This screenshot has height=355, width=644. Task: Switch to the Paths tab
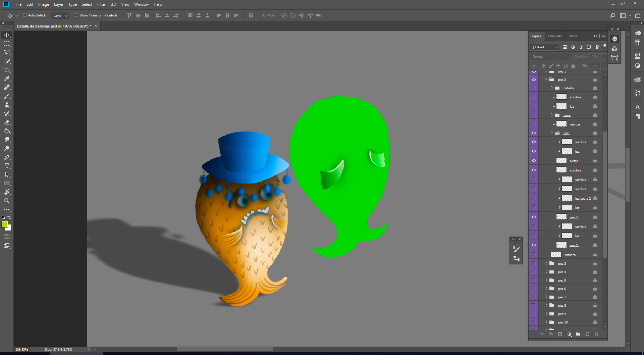point(573,36)
